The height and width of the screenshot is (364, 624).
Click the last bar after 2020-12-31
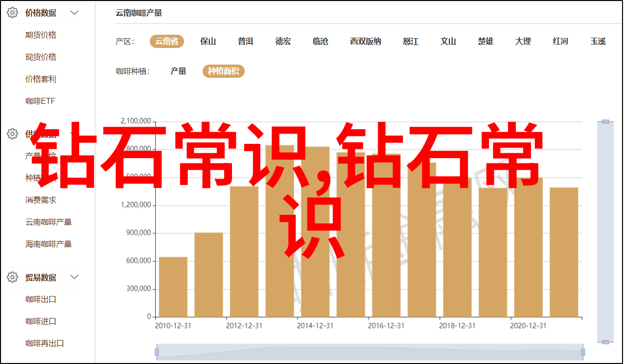click(x=564, y=252)
